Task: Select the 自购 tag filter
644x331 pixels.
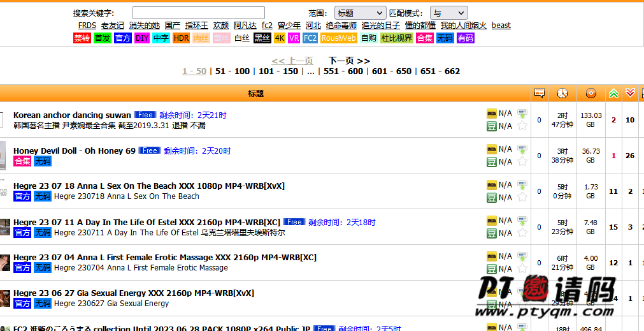Action: [x=368, y=38]
